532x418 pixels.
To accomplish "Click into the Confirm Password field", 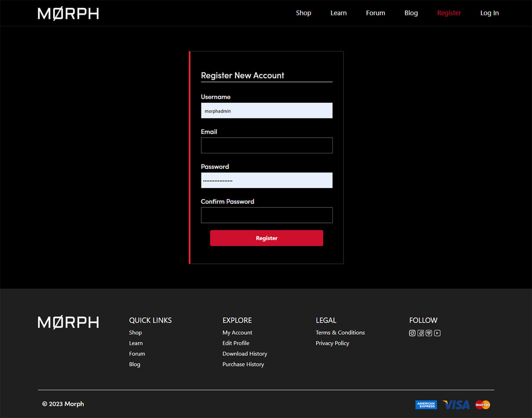I will click(266, 215).
